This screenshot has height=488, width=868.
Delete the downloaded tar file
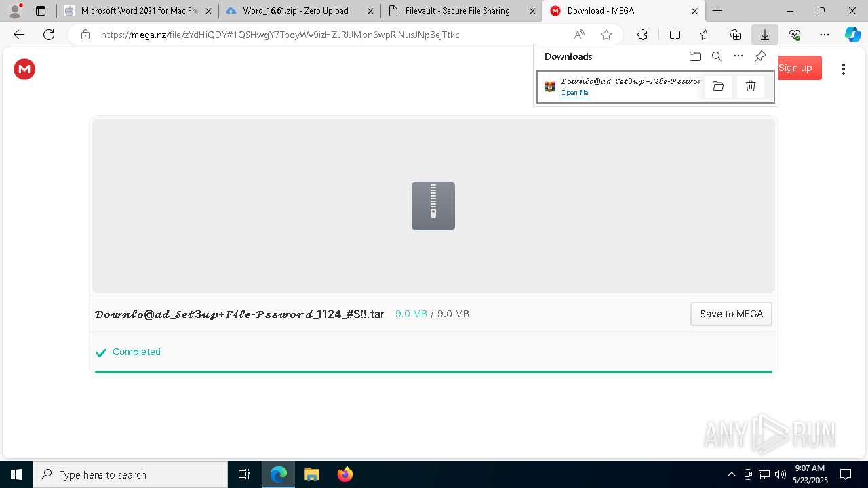tap(751, 86)
